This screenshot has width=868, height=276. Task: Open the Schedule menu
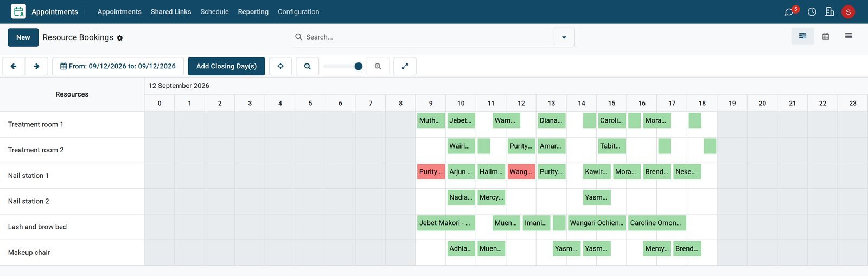(x=214, y=11)
